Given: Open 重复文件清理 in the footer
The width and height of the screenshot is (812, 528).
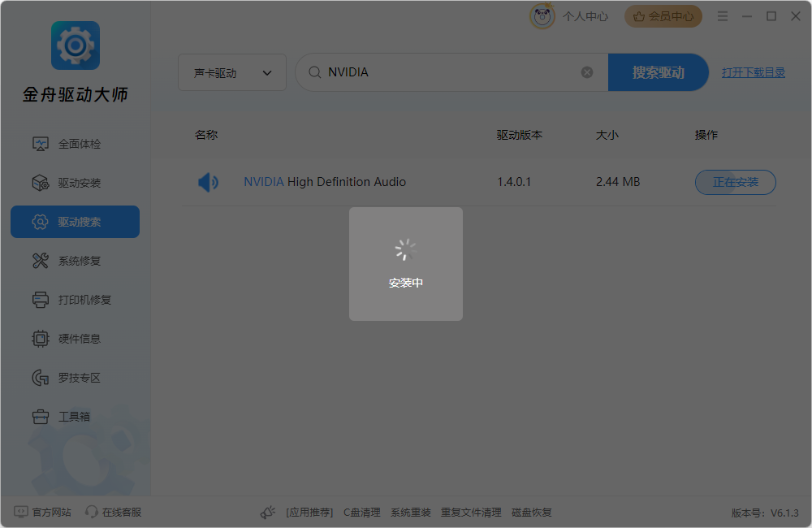Looking at the screenshot, I should pyautogui.click(x=471, y=513).
